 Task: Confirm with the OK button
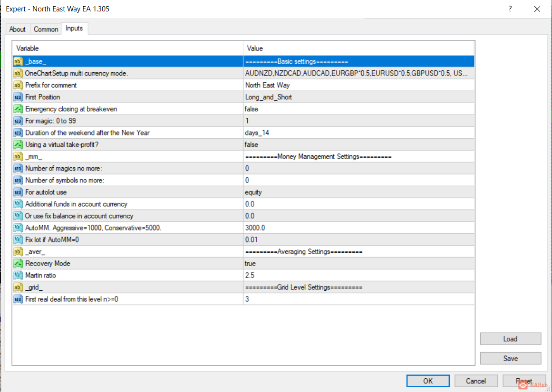pyautogui.click(x=428, y=381)
